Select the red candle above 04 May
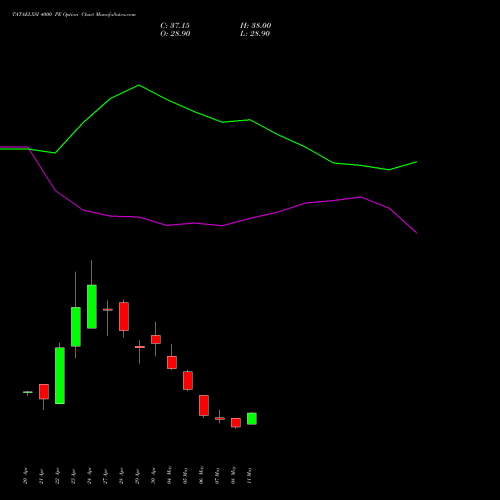This screenshot has width=500, height=500. click(172, 362)
